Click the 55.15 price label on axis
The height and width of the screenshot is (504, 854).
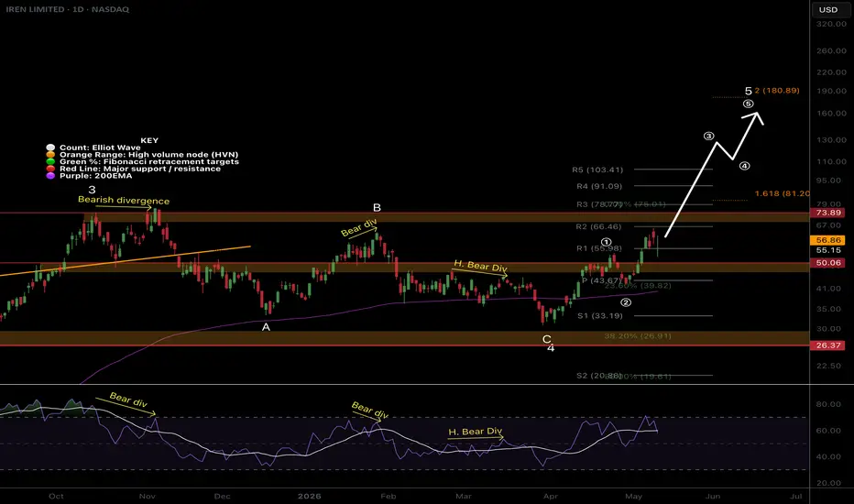click(x=828, y=250)
